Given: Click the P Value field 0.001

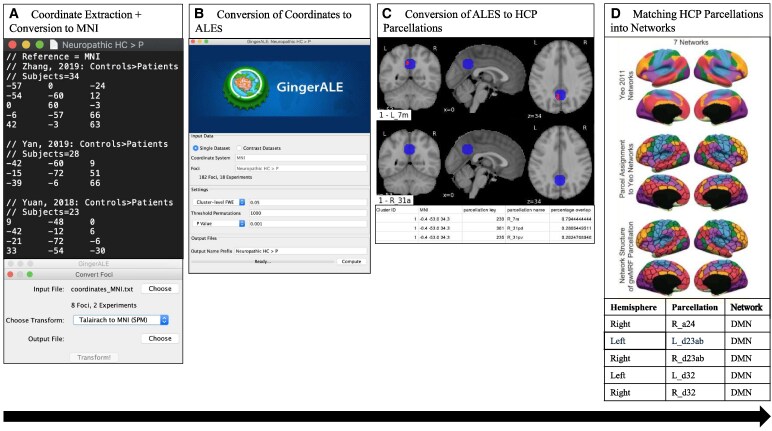Looking at the screenshot, I should tap(308, 224).
